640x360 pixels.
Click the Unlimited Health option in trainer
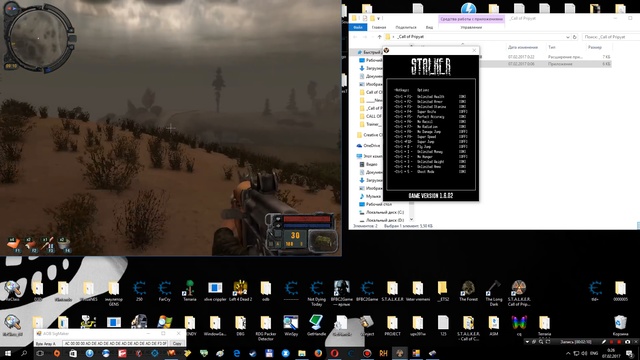430,97
